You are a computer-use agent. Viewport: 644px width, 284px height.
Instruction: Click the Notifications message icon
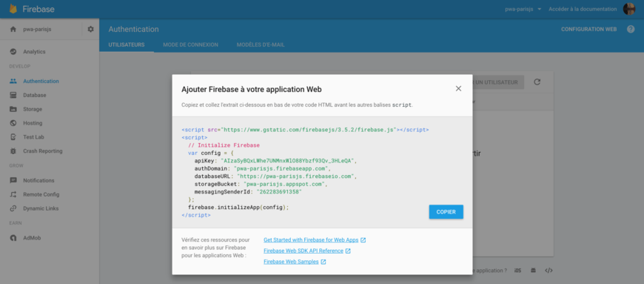[x=13, y=180]
